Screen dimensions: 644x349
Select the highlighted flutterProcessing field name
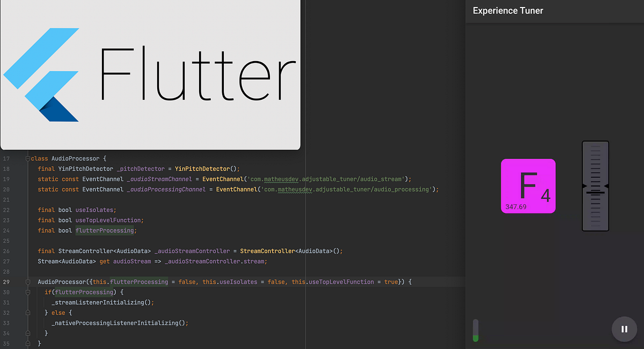click(x=105, y=230)
